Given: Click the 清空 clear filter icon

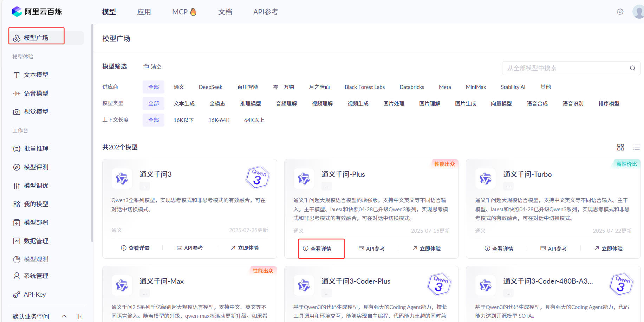Looking at the screenshot, I should point(146,66).
